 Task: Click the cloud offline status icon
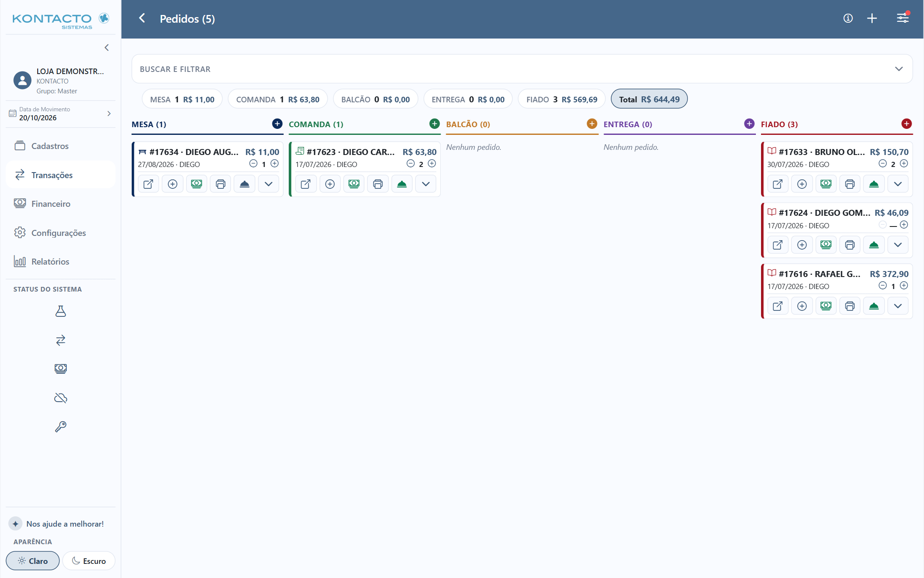[61, 398]
